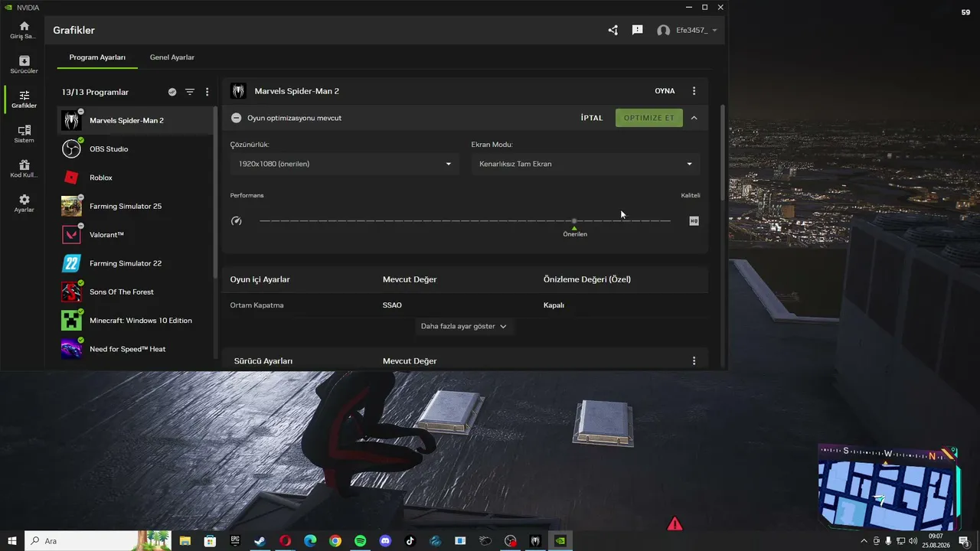Switch to the Program Ayarları tab
The image size is (980, 551).
coord(97,57)
